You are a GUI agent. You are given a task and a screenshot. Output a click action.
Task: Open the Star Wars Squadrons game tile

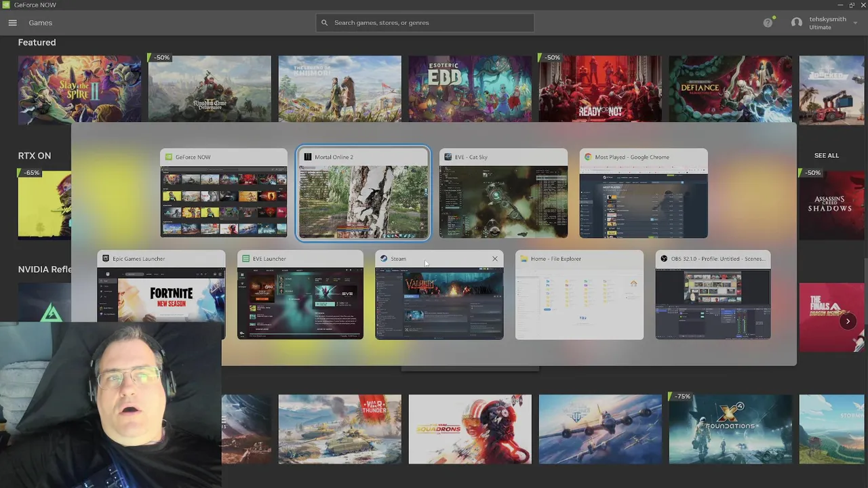(x=470, y=429)
